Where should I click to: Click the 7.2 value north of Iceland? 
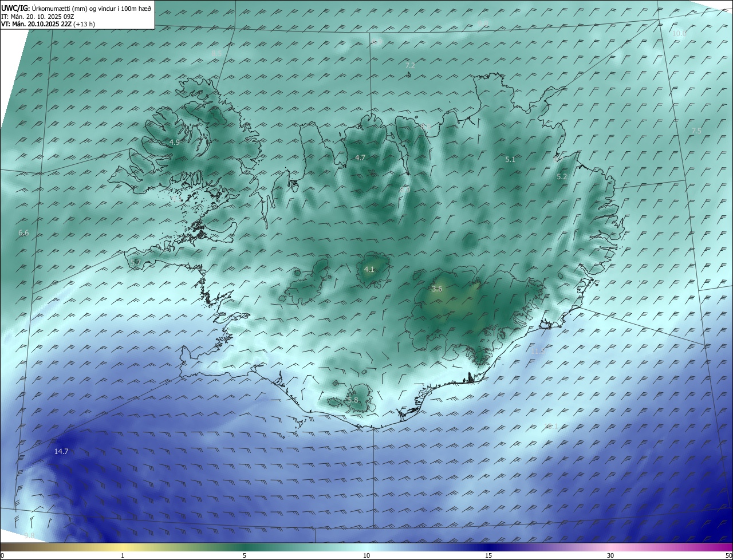click(410, 66)
